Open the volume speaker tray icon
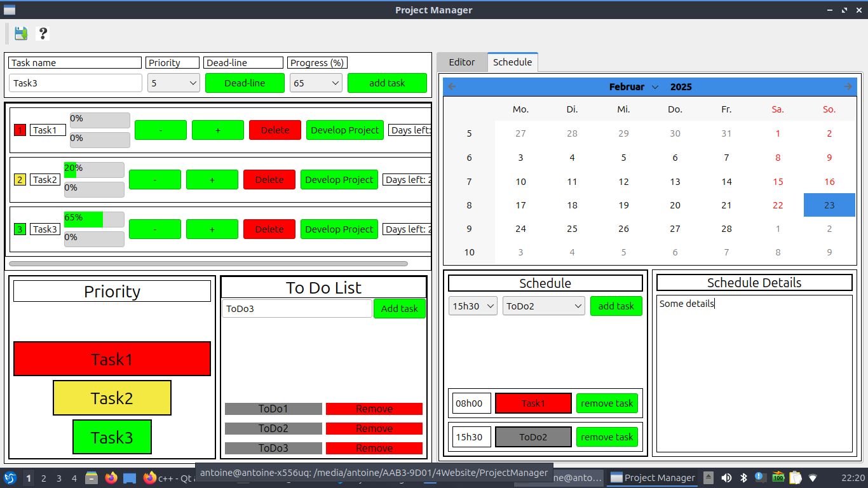Screen dimensions: 868x488 click(726, 478)
